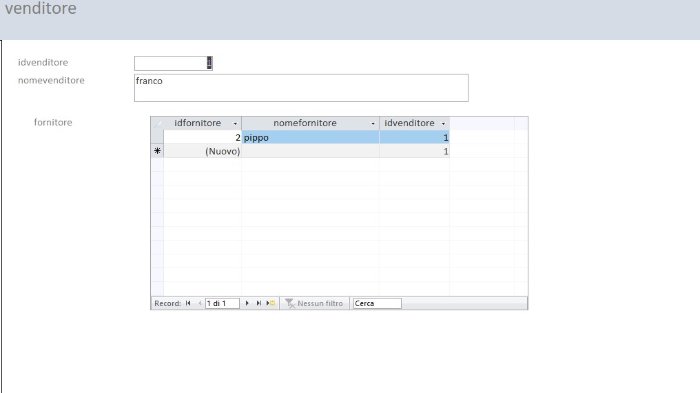Select the cell containing pippo
The height and width of the screenshot is (393, 700).
[310, 138]
